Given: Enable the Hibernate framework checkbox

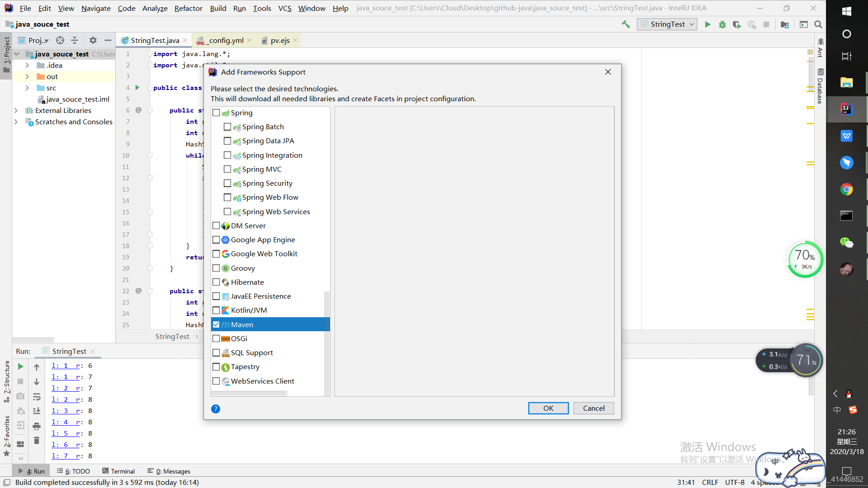Looking at the screenshot, I should (x=216, y=282).
